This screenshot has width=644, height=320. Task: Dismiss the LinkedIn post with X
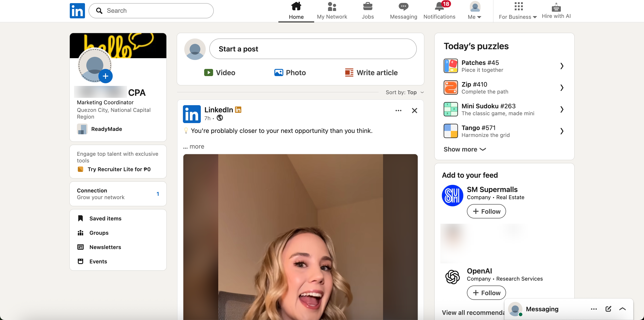pyautogui.click(x=414, y=110)
